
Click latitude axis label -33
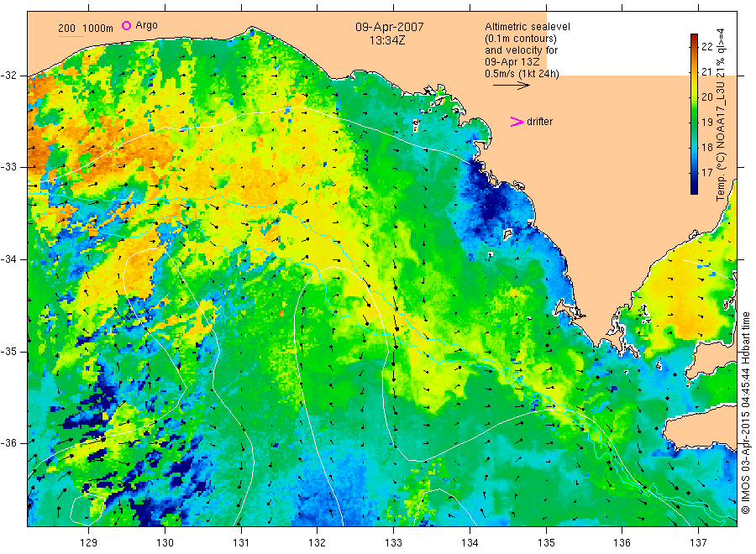point(9,168)
